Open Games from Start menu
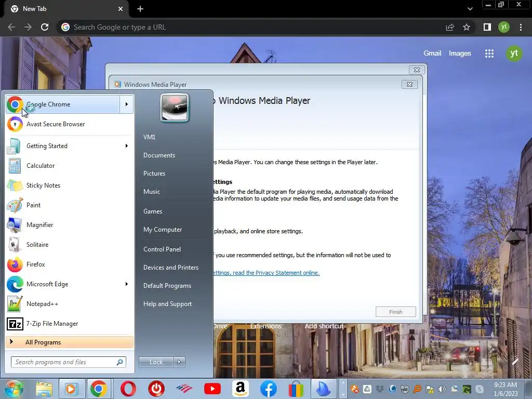The width and height of the screenshot is (532, 399). click(153, 211)
